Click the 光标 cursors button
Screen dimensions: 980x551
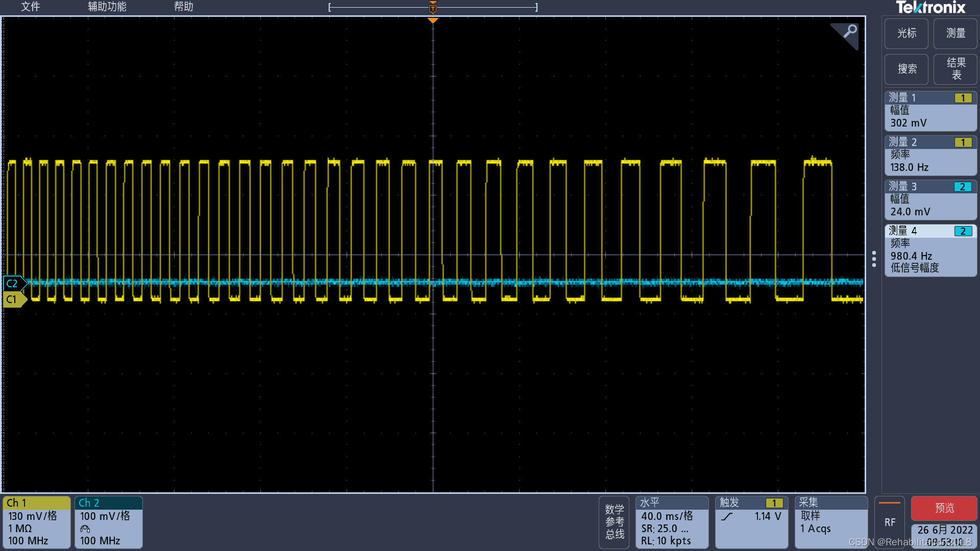(906, 33)
